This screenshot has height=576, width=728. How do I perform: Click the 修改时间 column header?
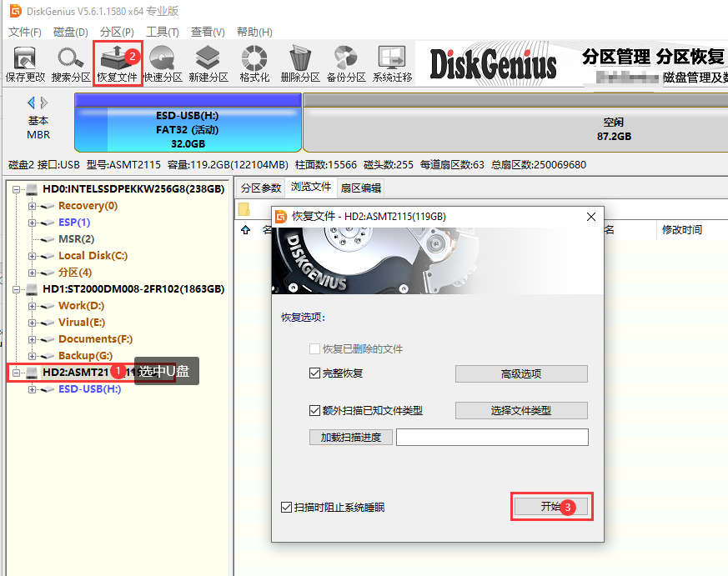pyautogui.click(x=681, y=230)
